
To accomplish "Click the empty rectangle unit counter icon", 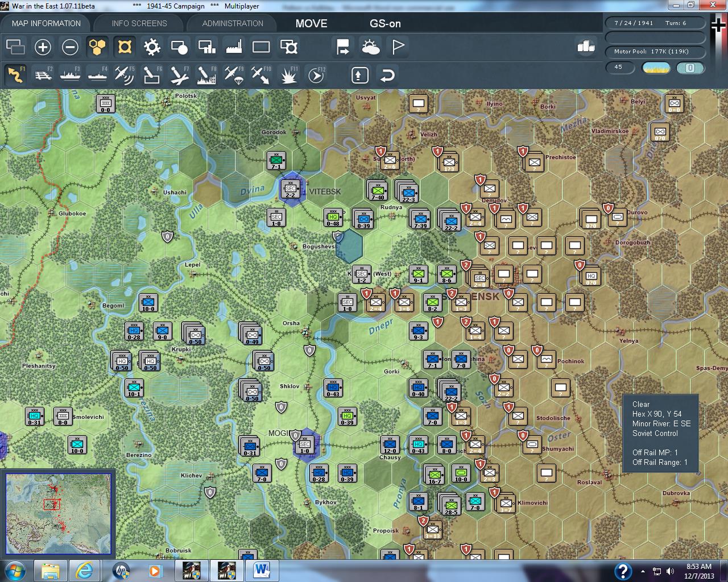I will point(261,47).
